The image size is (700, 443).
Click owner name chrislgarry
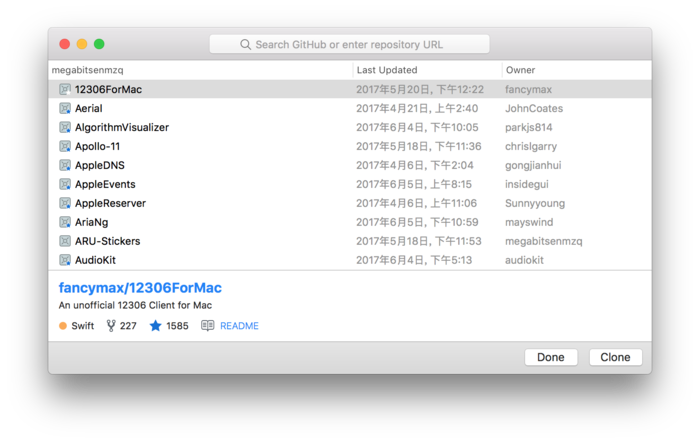531,146
